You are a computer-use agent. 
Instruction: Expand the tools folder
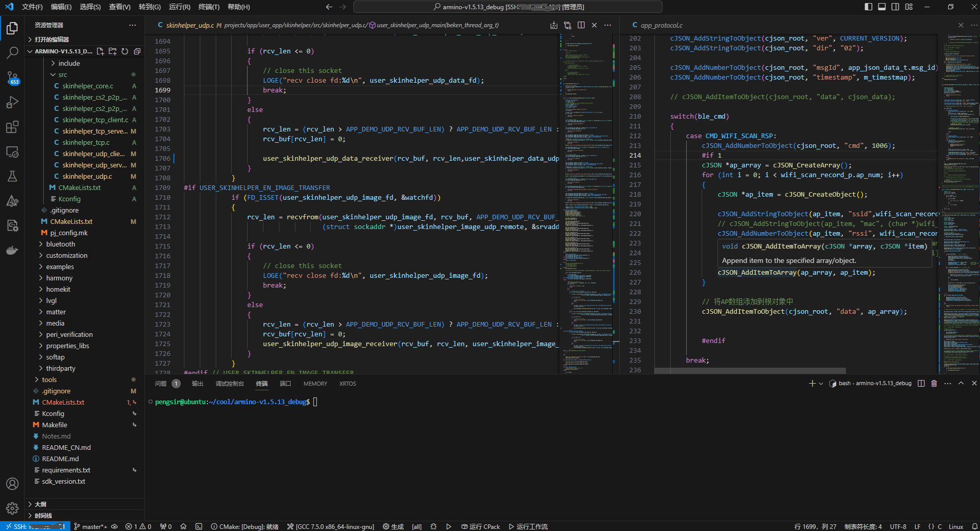[x=49, y=380]
